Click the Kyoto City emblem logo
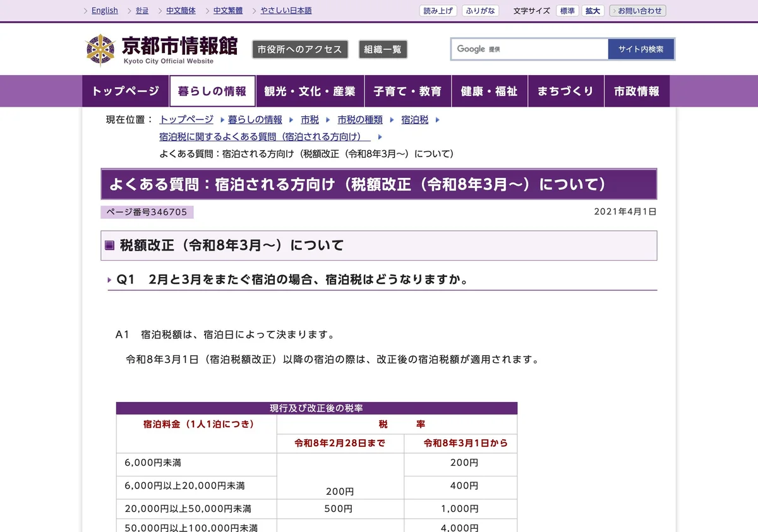This screenshot has height=532, width=758. (x=100, y=50)
